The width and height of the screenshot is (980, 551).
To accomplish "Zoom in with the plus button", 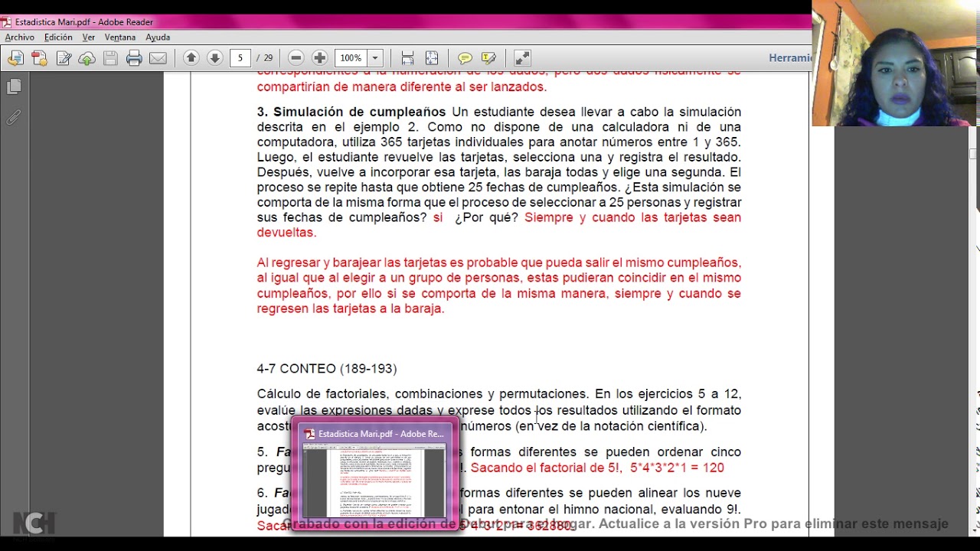I will click(319, 58).
